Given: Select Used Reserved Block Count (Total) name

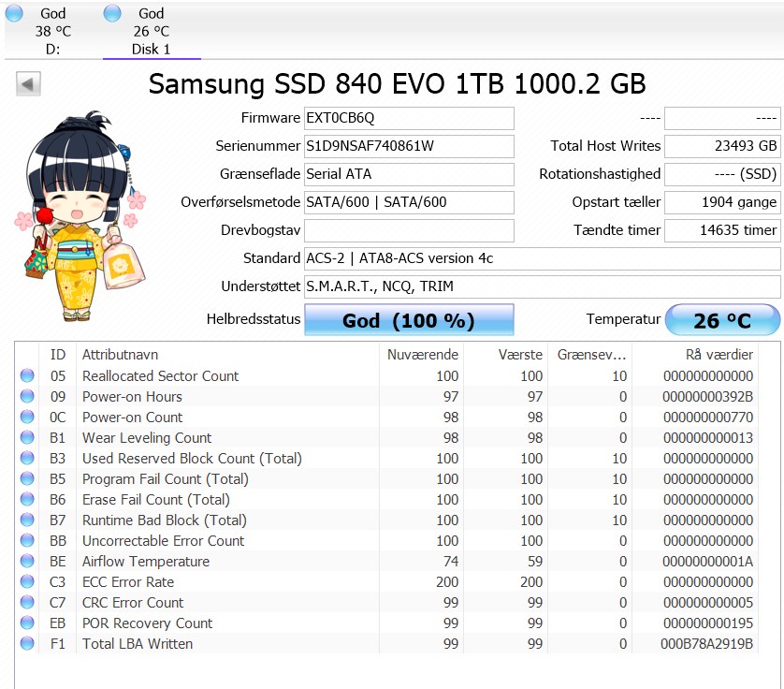Looking at the screenshot, I should [x=192, y=459].
